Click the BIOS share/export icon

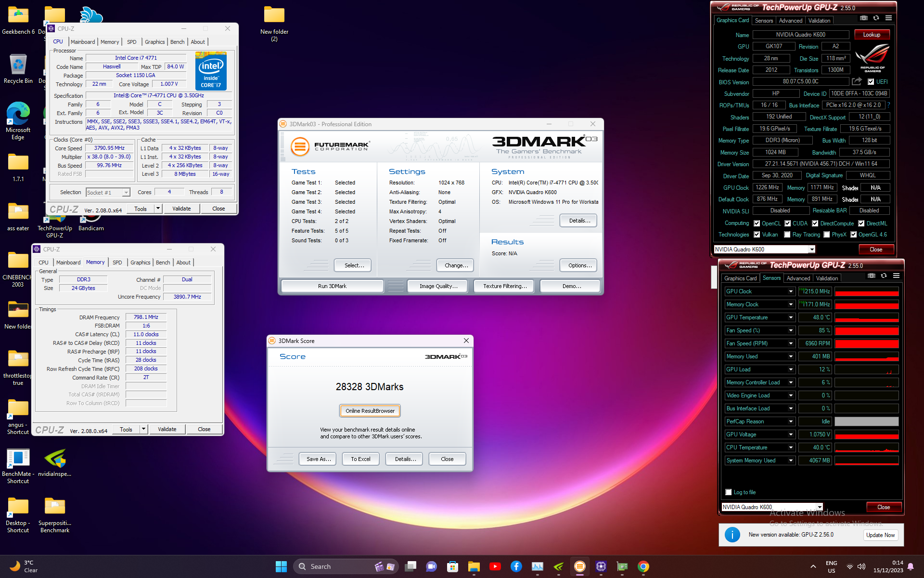coord(857,81)
